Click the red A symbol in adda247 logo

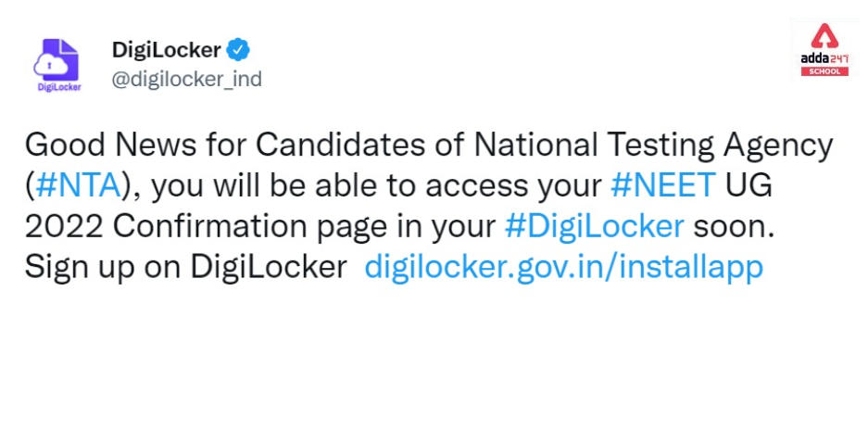point(824,36)
